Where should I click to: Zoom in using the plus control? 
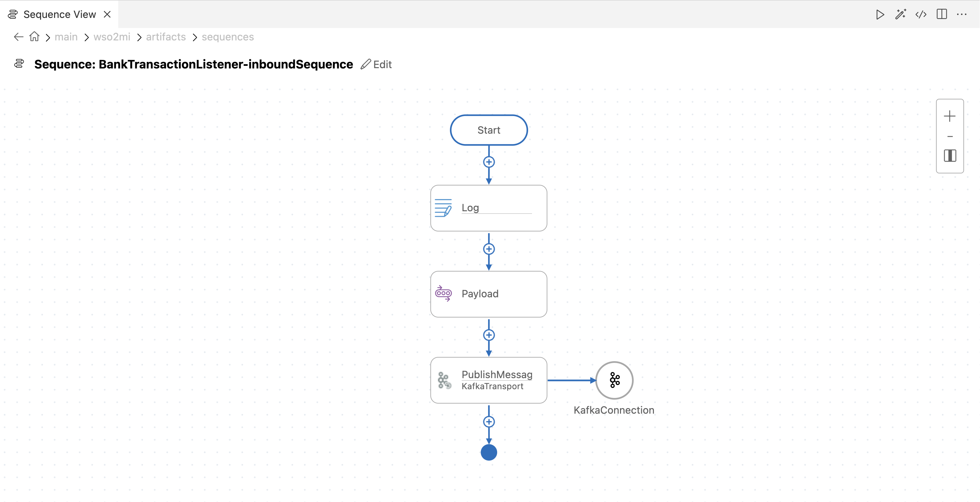(x=950, y=116)
